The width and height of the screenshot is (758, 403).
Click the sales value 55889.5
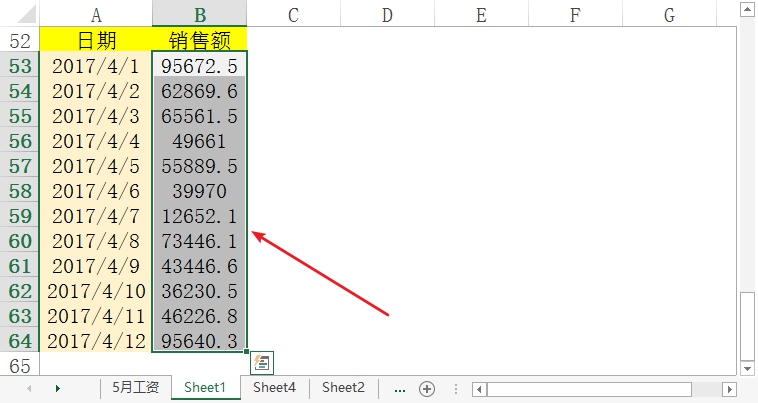pyautogui.click(x=200, y=166)
